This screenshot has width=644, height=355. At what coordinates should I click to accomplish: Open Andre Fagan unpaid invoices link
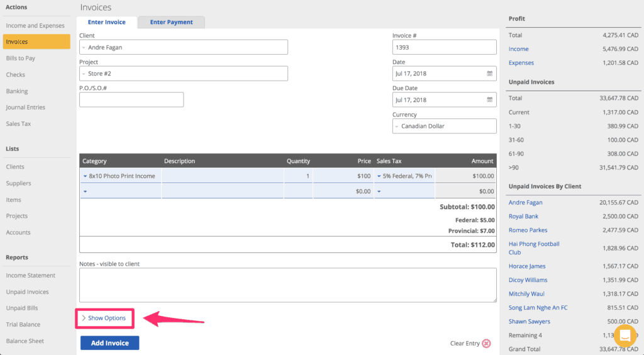(x=525, y=203)
